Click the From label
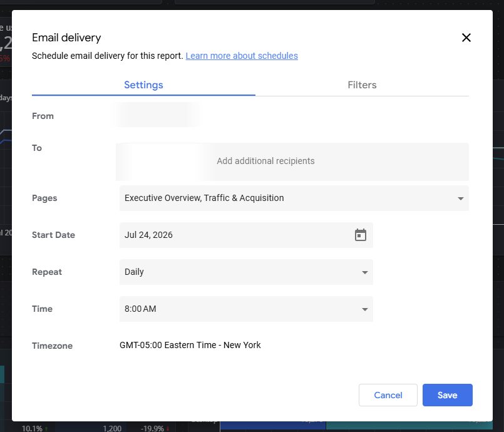Screen dimensions: 504x432 [43, 116]
